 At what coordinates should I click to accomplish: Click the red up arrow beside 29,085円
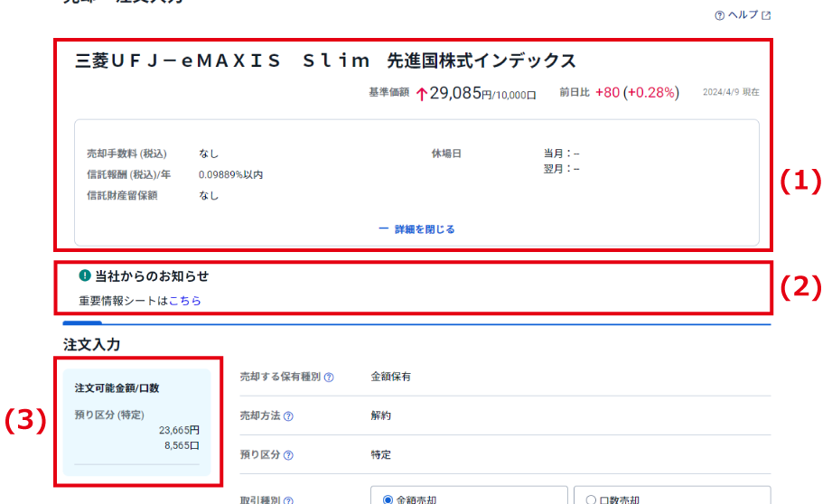(422, 95)
